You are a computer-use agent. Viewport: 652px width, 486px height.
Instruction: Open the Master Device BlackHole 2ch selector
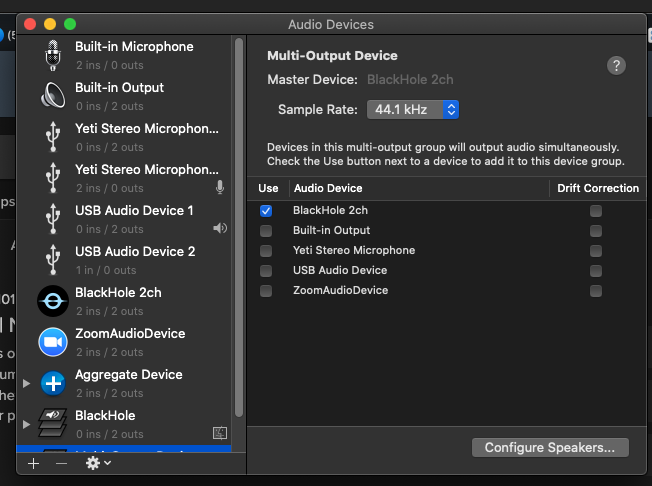click(x=410, y=79)
